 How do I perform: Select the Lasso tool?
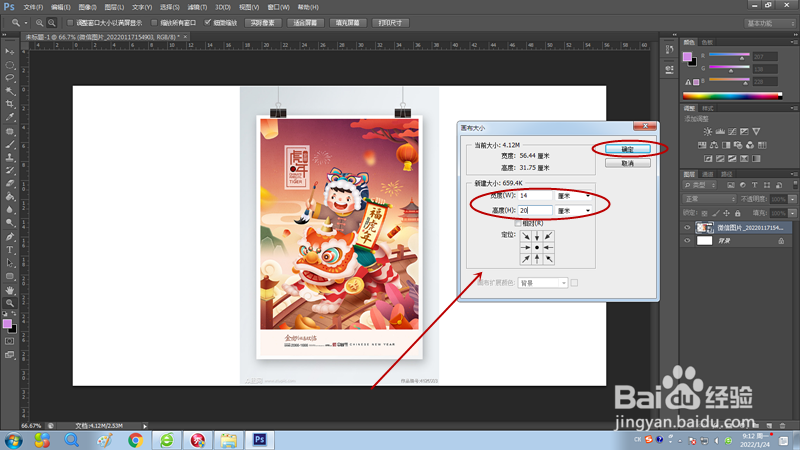point(10,78)
